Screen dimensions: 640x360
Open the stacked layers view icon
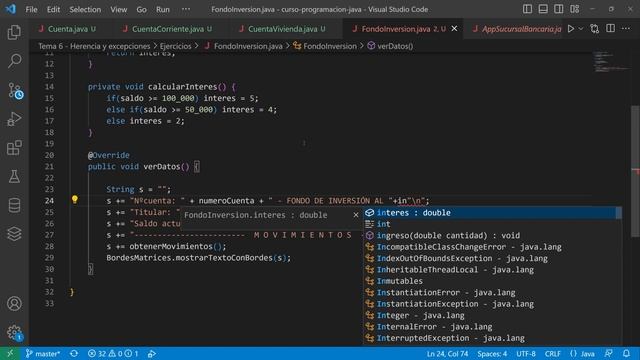coord(14,233)
